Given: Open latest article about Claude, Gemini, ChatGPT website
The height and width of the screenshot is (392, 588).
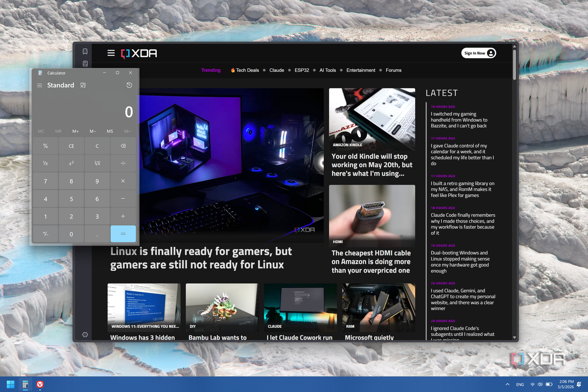Looking at the screenshot, I should (x=463, y=300).
